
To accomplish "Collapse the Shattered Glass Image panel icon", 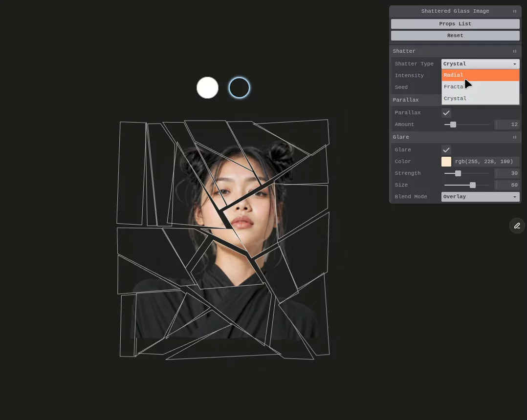I will [515, 11].
